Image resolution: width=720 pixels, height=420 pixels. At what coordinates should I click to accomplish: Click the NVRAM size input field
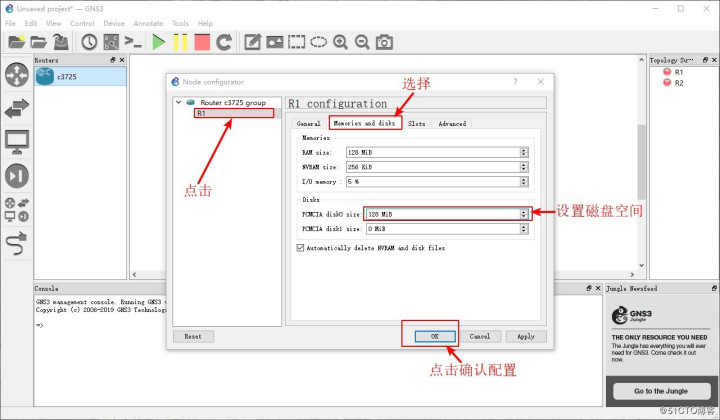coord(433,167)
